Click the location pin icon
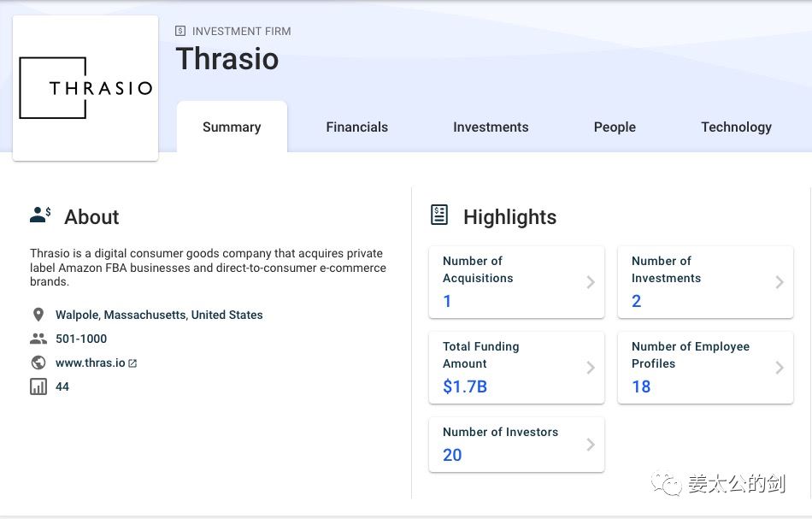Screen dimensions: 812x519 click(38, 315)
